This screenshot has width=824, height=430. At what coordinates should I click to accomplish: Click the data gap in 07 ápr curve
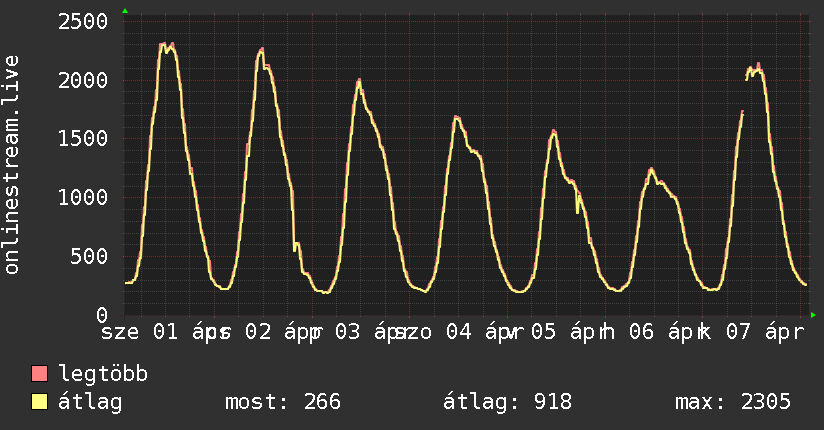pyautogui.click(x=744, y=95)
